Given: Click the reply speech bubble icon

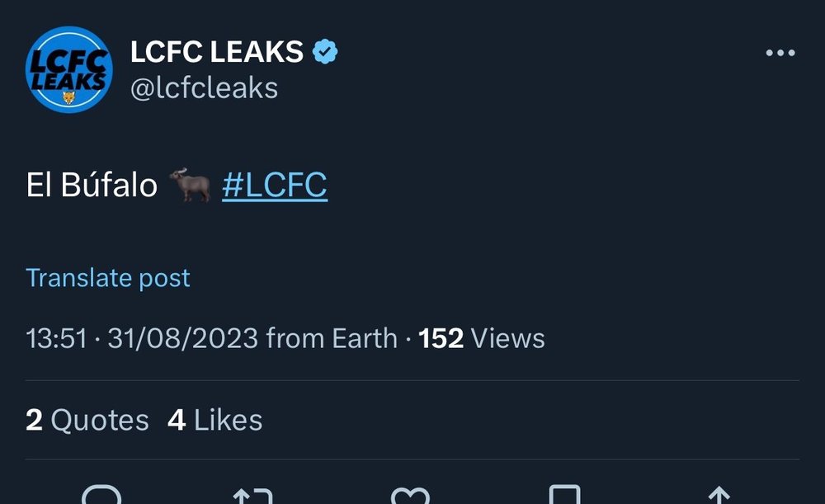Looking at the screenshot, I should [x=101, y=495].
